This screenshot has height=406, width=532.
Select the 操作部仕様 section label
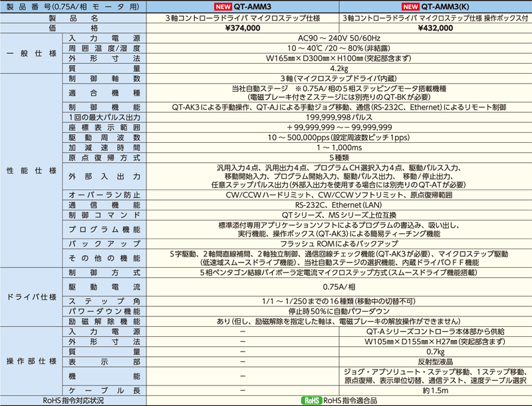click(x=31, y=361)
